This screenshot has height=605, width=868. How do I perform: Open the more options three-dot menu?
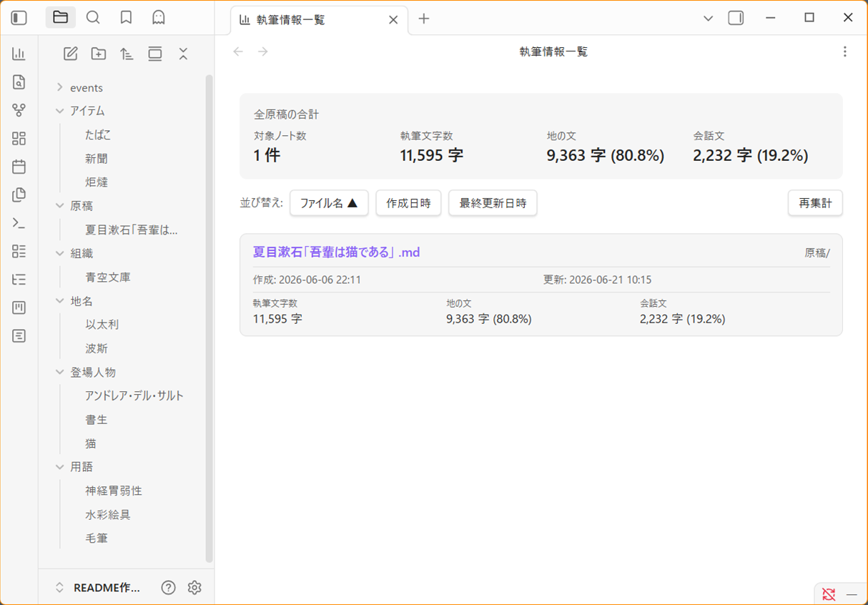(844, 51)
